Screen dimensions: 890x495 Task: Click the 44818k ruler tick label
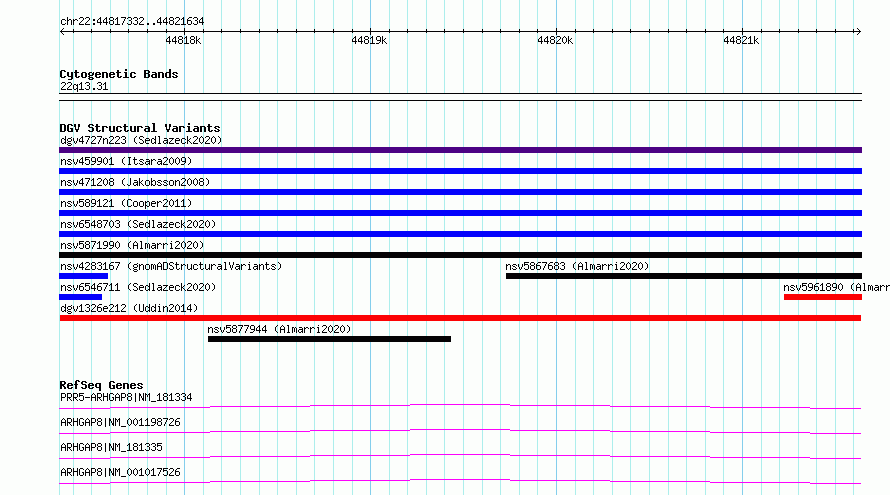tap(183, 40)
